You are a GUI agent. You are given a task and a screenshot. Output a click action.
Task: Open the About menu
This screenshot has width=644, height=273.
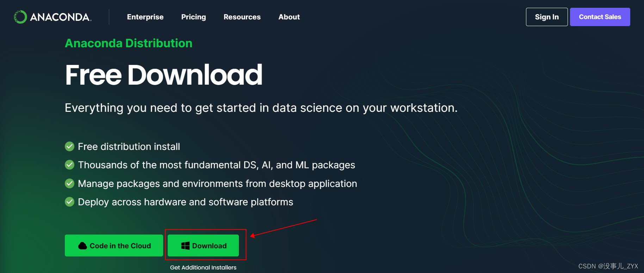click(289, 17)
